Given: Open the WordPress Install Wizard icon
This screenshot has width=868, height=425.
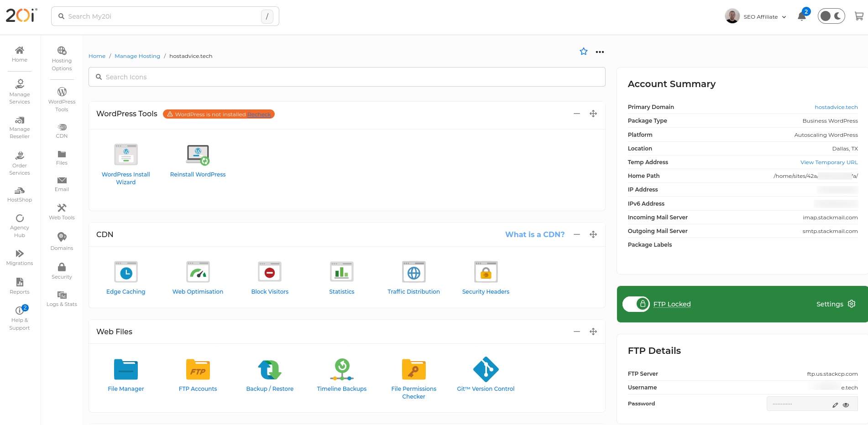Looking at the screenshot, I should pos(126,155).
